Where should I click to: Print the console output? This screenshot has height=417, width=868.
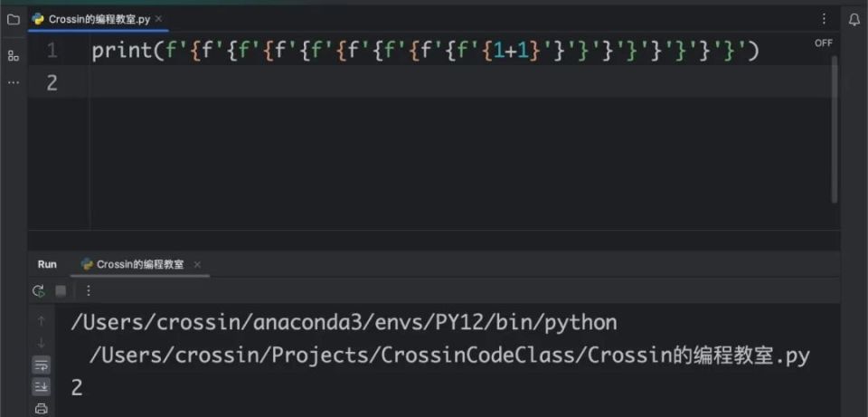pos(41,409)
